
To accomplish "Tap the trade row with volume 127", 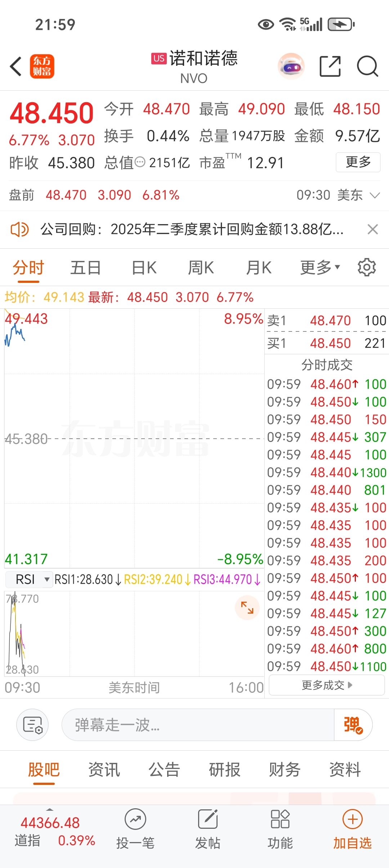I will click(327, 613).
